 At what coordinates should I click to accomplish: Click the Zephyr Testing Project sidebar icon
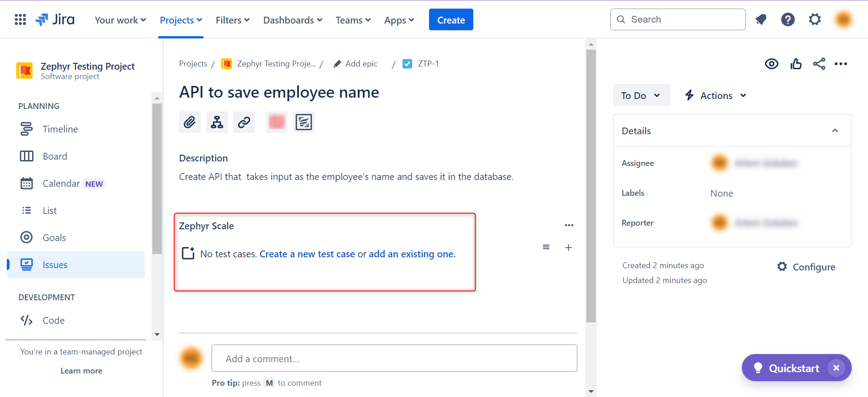tap(24, 71)
